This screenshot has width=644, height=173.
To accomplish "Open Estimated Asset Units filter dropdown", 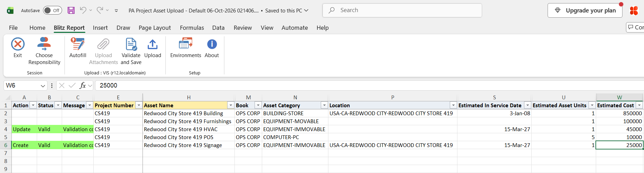I will (x=592, y=105).
